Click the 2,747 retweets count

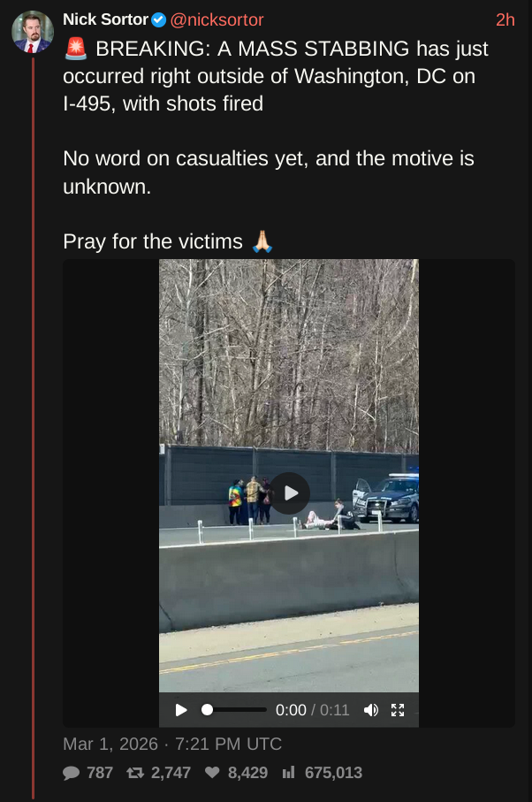171,772
